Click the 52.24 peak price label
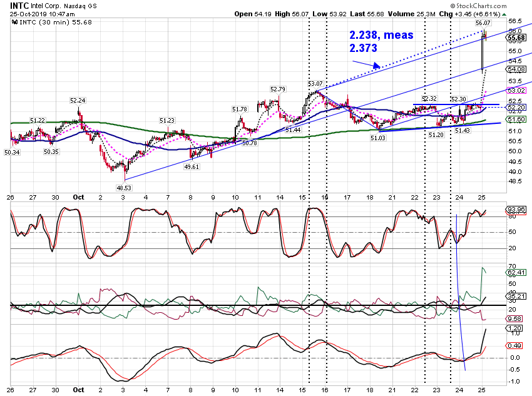Viewport: 532px width, 396px height. point(78,100)
